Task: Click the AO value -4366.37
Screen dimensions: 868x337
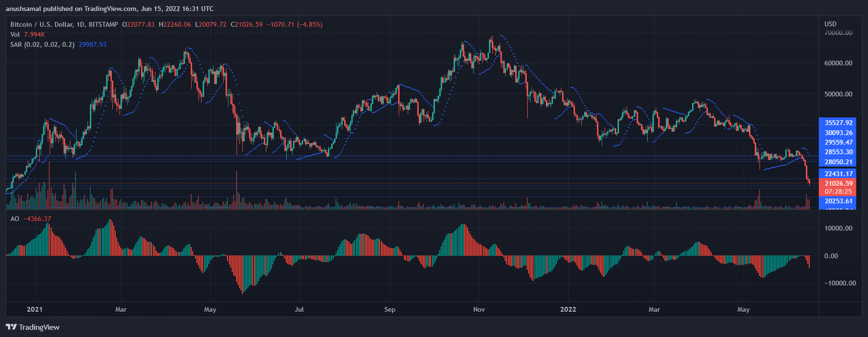Action: (x=37, y=219)
